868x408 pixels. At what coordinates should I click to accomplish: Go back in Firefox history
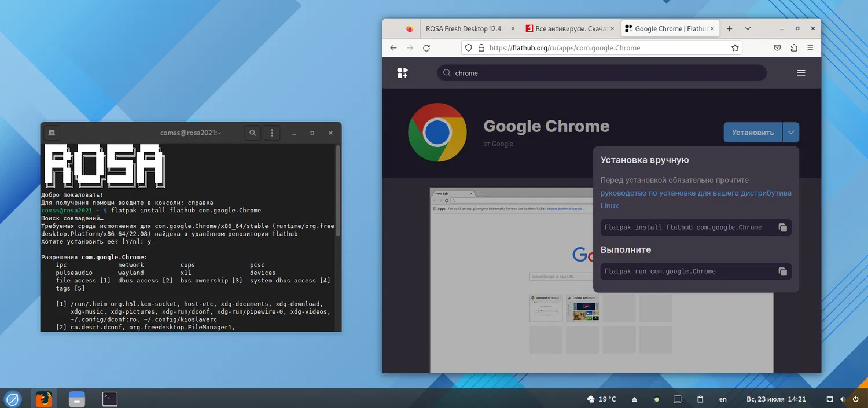(x=393, y=48)
